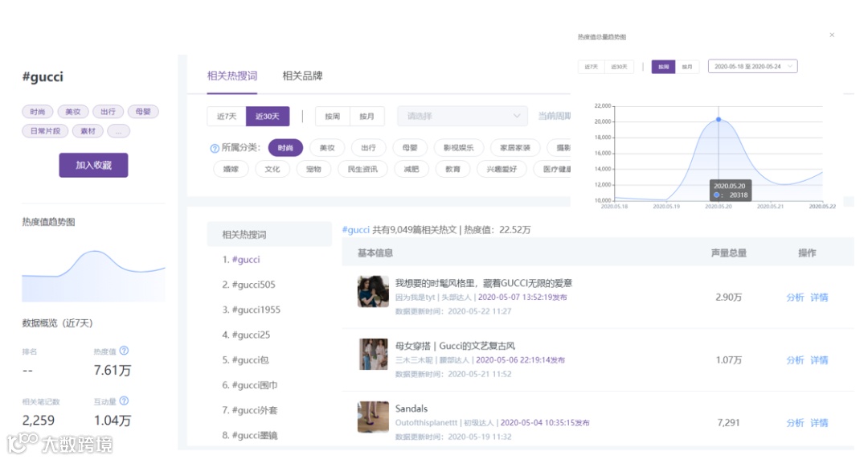Click the 素材 tag under #gucci
This screenshot has width=868, height=460.
88,131
